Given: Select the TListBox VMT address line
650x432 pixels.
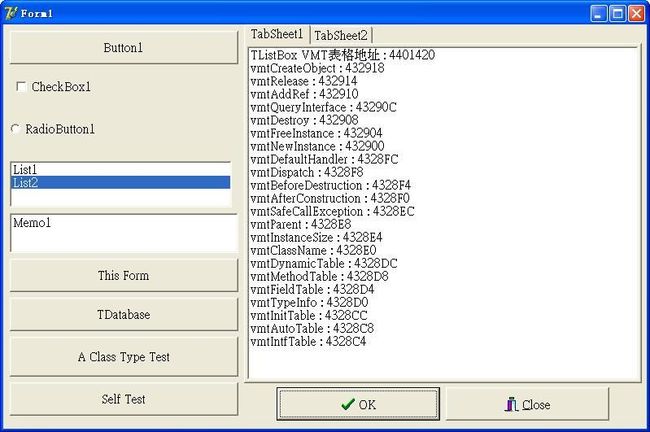Looking at the screenshot, I should pos(443,55).
